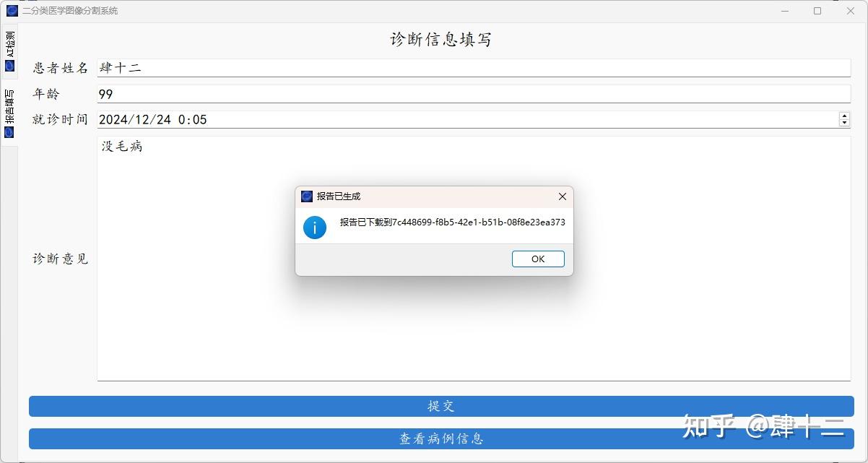This screenshot has height=463, width=868.
Task: Select the 年龄 field containing 99
Action: coord(289,93)
